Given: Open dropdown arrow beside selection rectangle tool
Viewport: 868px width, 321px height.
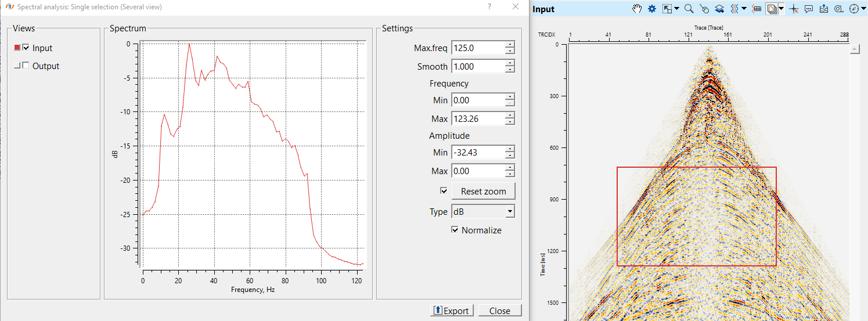Looking at the screenshot, I should coord(676,9).
